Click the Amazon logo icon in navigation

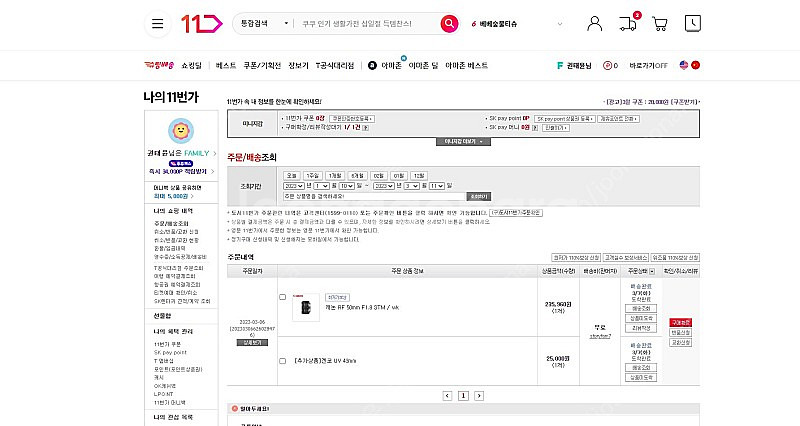(372, 65)
